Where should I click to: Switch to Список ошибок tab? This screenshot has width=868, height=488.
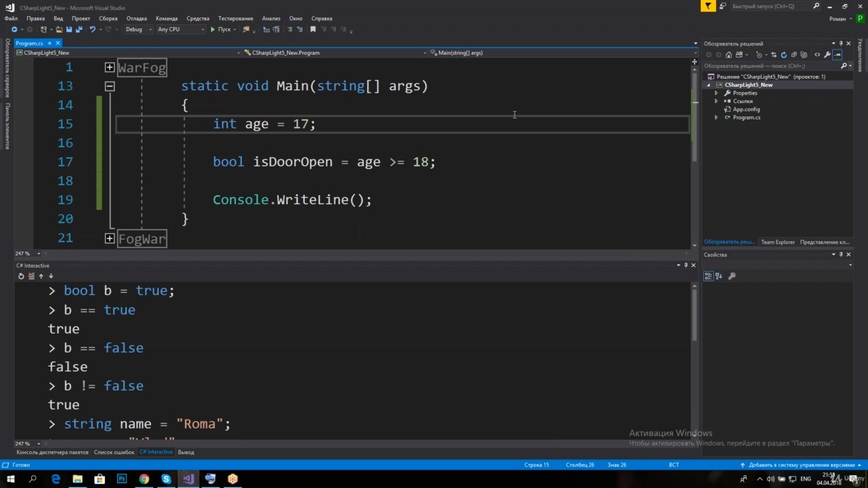pyautogui.click(x=114, y=452)
